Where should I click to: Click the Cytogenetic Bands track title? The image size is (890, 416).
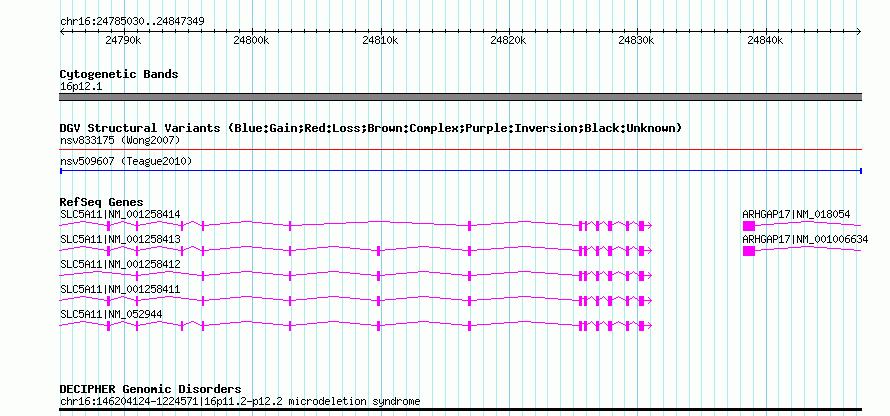[x=119, y=74]
